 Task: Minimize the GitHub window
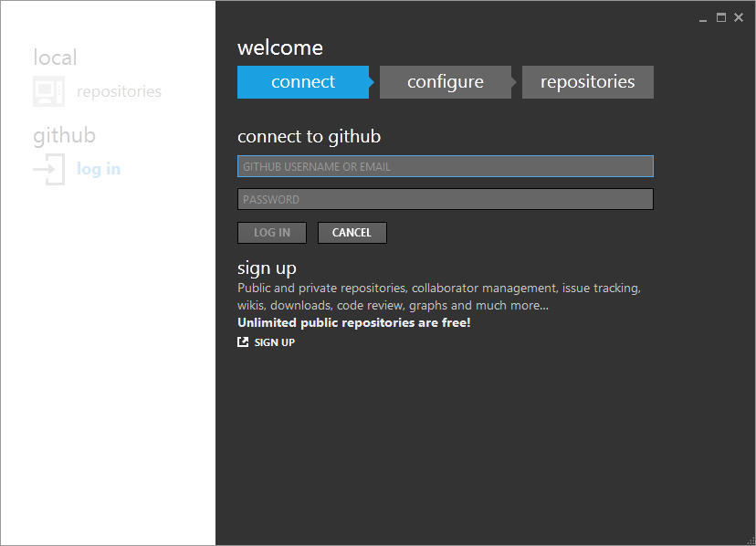(x=703, y=18)
